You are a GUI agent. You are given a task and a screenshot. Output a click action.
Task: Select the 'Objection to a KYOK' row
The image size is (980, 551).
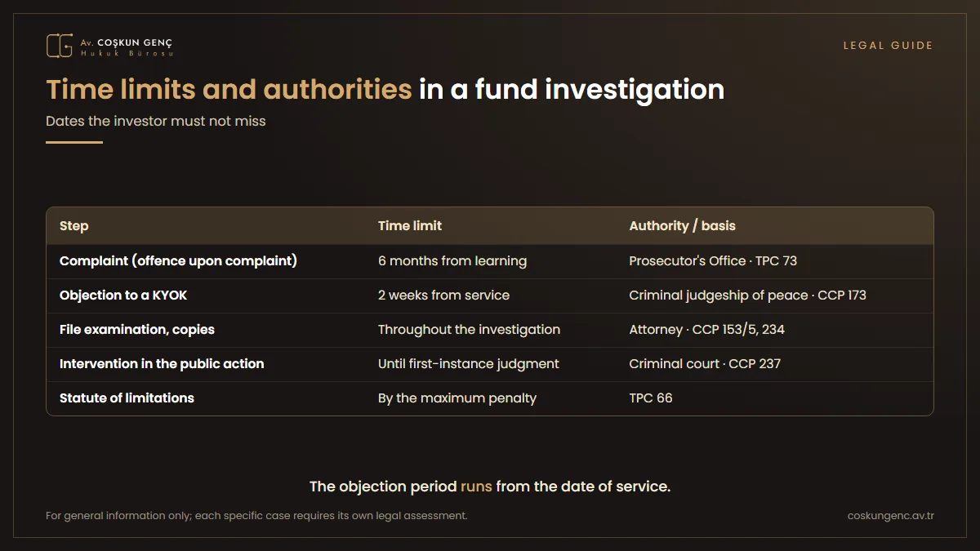click(490, 295)
